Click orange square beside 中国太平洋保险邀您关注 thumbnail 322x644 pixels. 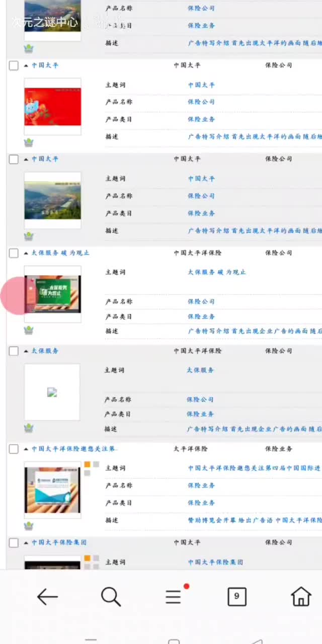coord(88,464)
